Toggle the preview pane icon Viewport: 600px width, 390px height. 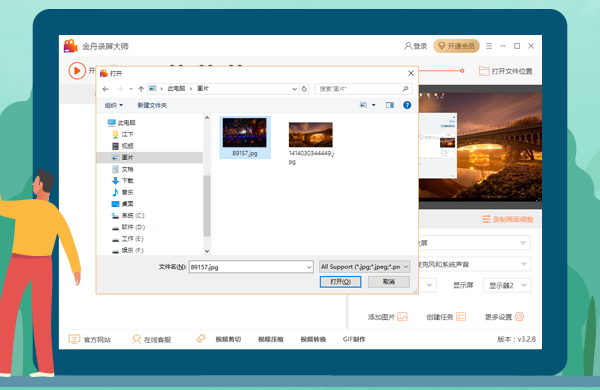(390, 105)
